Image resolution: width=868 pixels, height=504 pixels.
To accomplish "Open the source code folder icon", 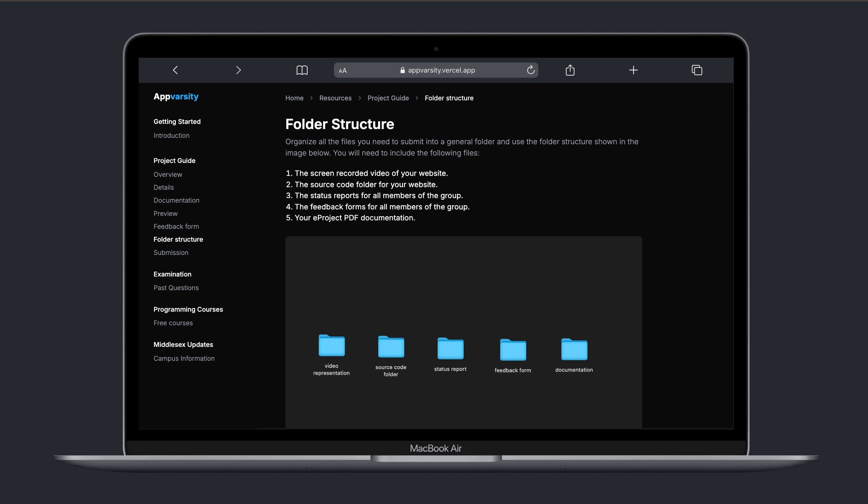I will click(x=390, y=348).
